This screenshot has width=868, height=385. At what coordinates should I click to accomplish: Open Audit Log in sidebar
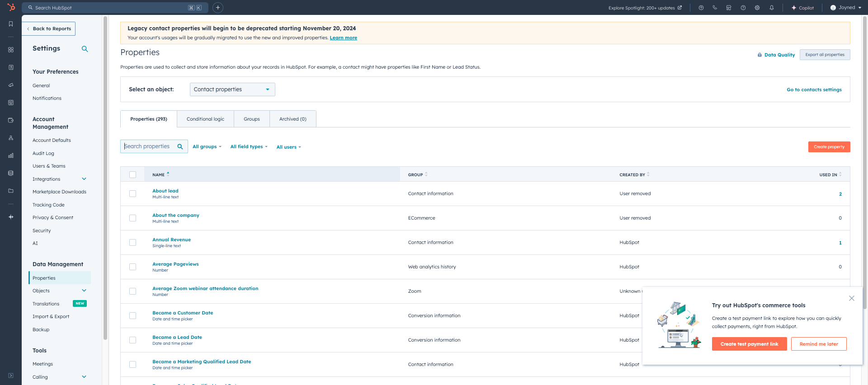[x=43, y=153]
